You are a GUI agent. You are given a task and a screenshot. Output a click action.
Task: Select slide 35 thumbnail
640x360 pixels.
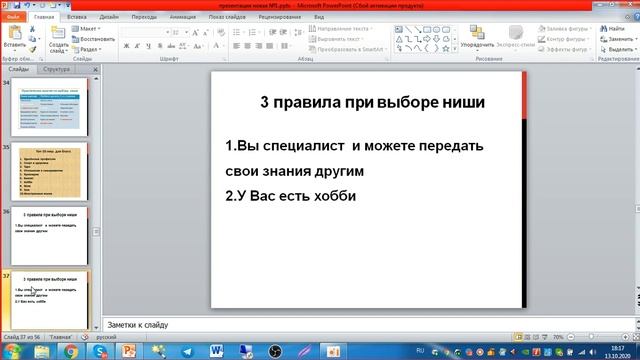tap(49, 171)
